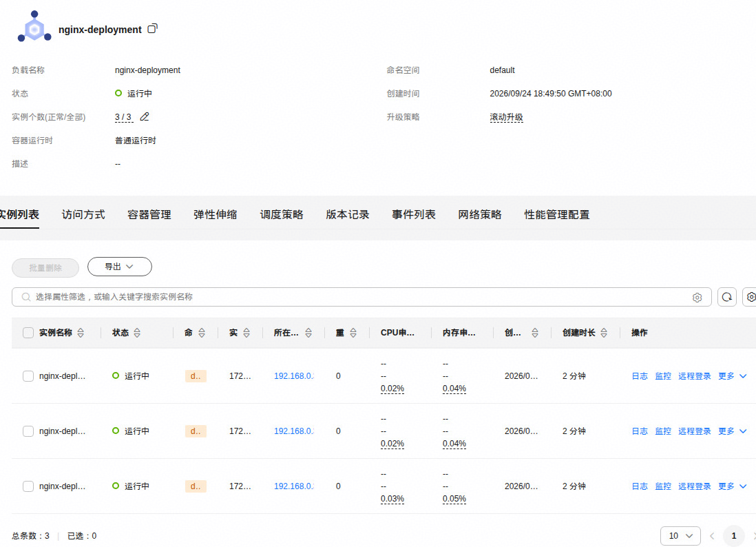This screenshot has height=547, width=756.
Task: Click the 批量删除 button
Action: click(x=45, y=268)
